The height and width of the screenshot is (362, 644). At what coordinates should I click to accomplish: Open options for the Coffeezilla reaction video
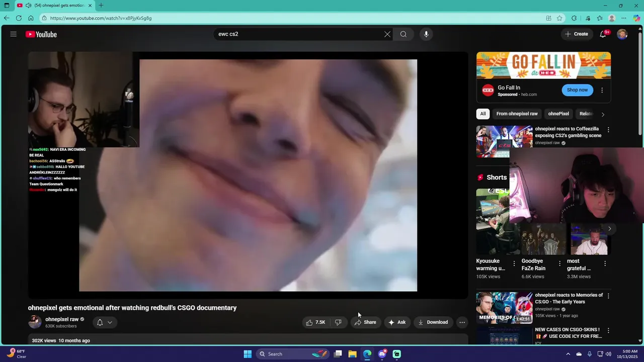[608, 130]
